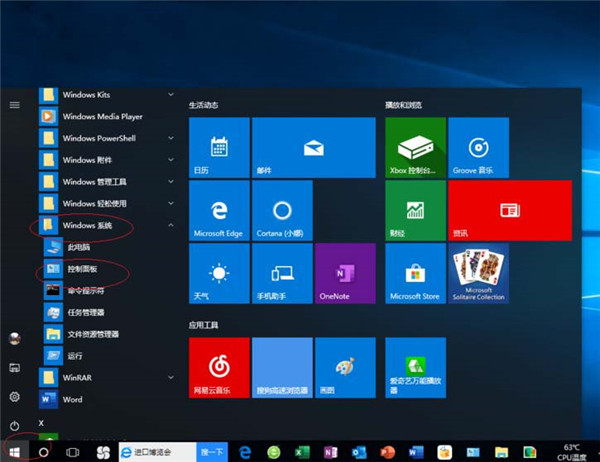The height and width of the screenshot is (462, 600).
Task: Click the hamburger menu at top left
Action: point(14,104)
